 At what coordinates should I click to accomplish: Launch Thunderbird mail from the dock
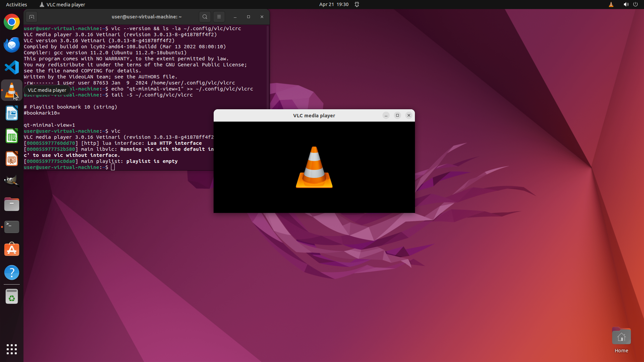(12, 45)
